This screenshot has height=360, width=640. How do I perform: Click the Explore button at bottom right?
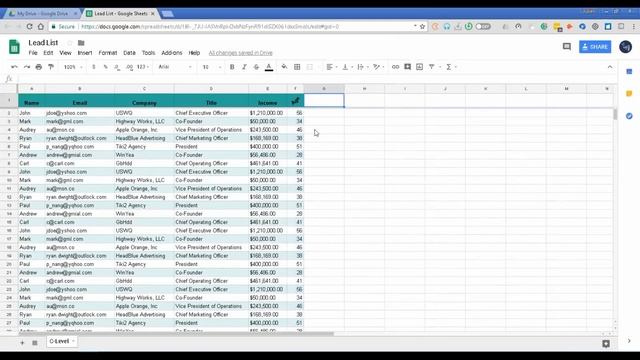(x=606, y=344)
